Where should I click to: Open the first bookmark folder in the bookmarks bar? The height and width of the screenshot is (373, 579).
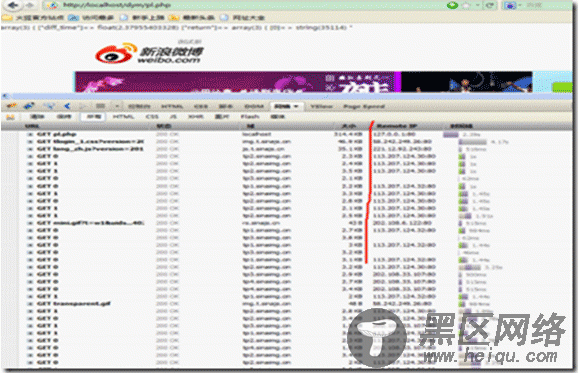[x=32, y=17]
